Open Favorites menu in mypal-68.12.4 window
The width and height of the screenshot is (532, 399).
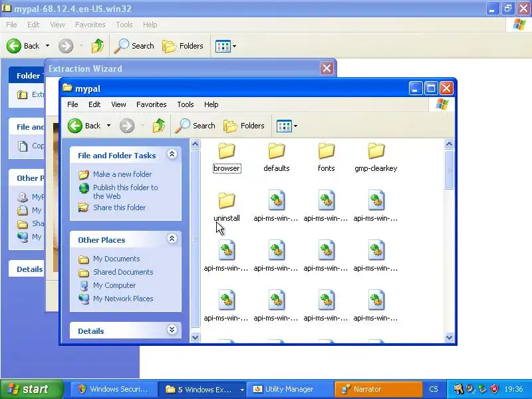click(90, 25)
